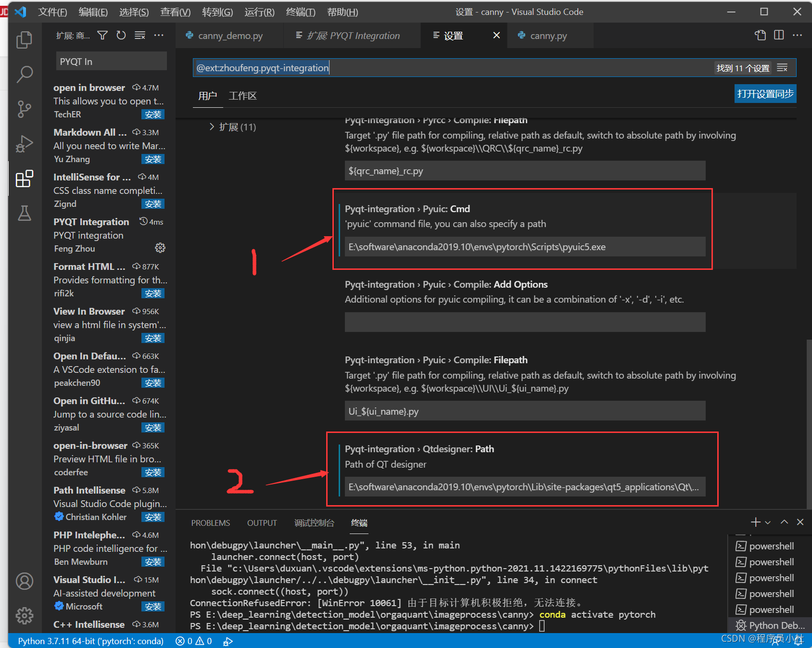Open settings JSON file icon

click(760, 35)
